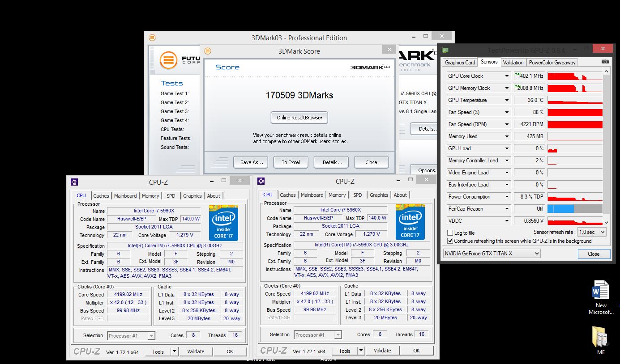Viewport: 620px width, 364px height.
Task: Change the Sensor refresh rate dropdown
Action: click(591, 232)
